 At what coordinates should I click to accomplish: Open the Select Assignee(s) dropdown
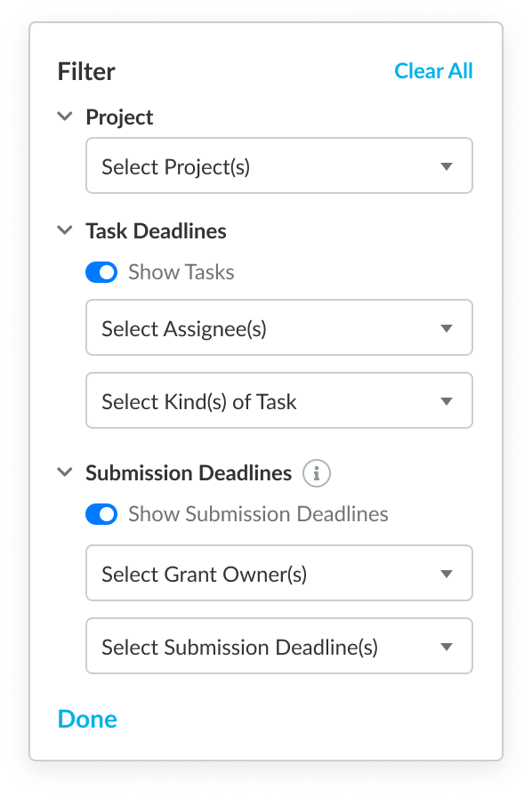coord(279,327)
